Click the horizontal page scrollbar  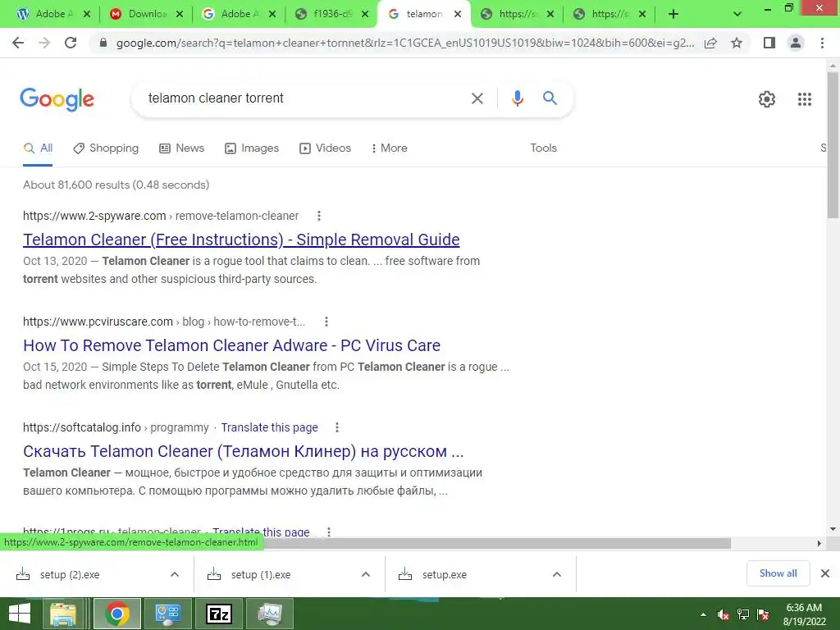click(x=496, y=543)
